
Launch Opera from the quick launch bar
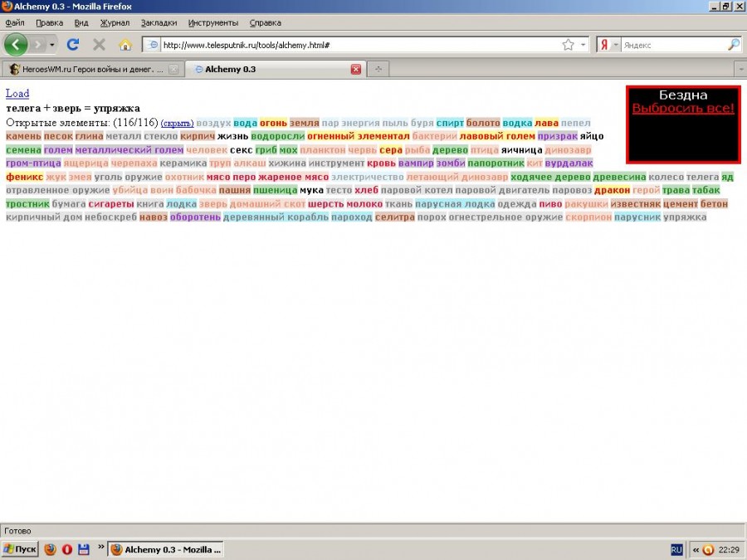67,549
